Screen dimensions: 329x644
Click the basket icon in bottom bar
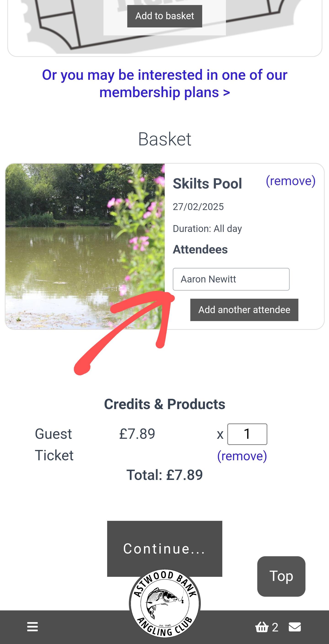coord(262,627)
